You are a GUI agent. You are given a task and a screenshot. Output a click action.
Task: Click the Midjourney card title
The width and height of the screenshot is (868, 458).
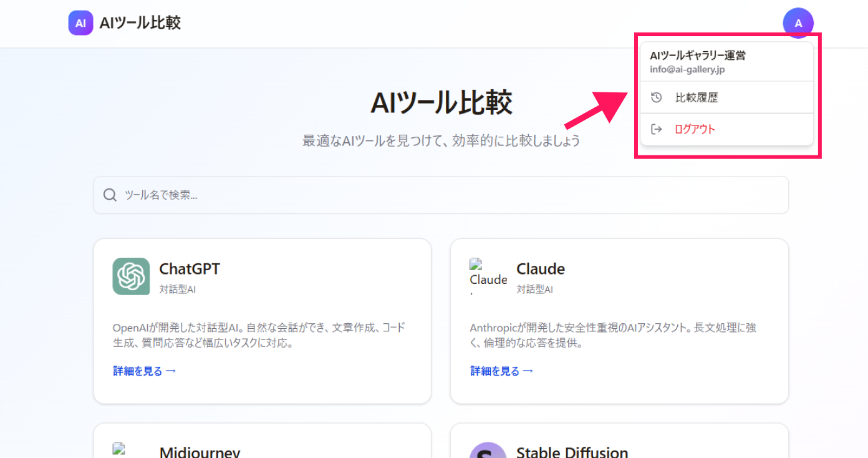click(x=200, y=452)
